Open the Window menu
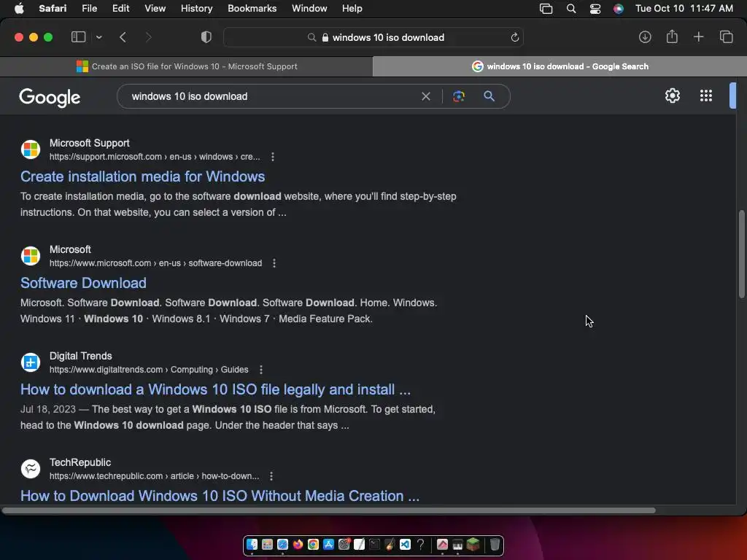The height and width of the screenshot is (560, 747). pyautogui.click(x=309, y=9)
